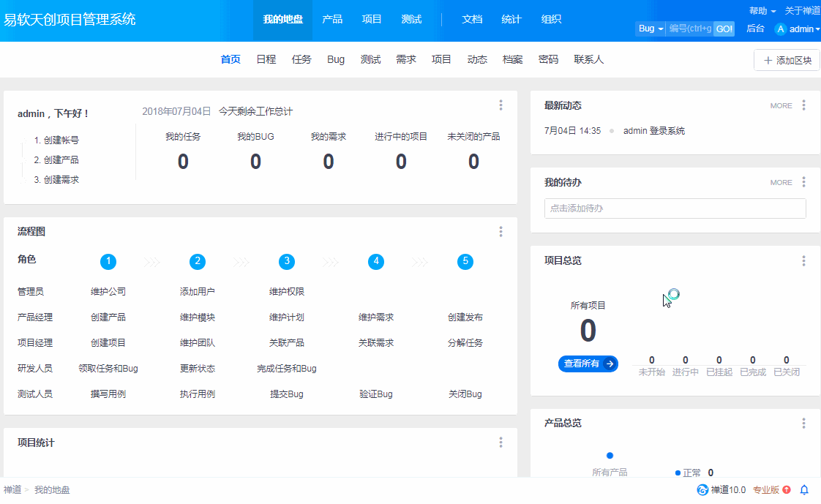The height and width of the screenshot is (504, 821).
Task: Open three-dot menu of 我的待办 block
Action: pos(803,182)
